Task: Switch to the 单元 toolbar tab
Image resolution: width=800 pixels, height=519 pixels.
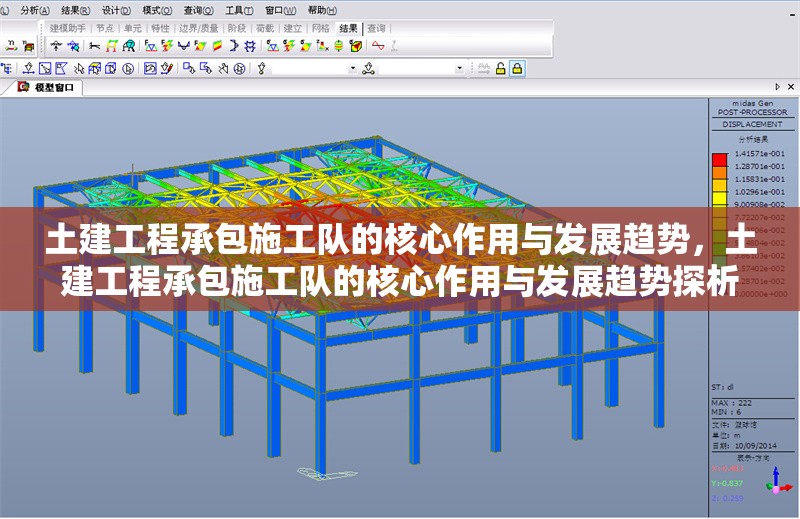Action: pyautogui.click(x=133, y=29)
